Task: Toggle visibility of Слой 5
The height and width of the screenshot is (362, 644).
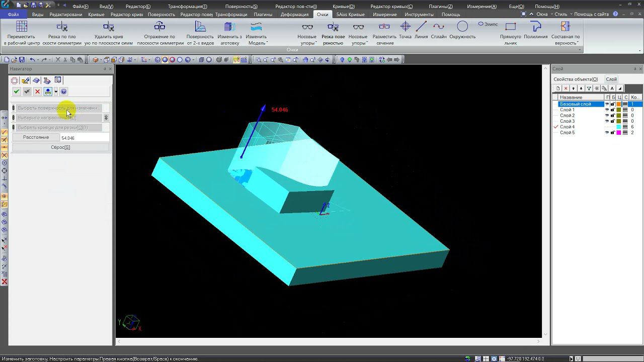Action: 607,133
